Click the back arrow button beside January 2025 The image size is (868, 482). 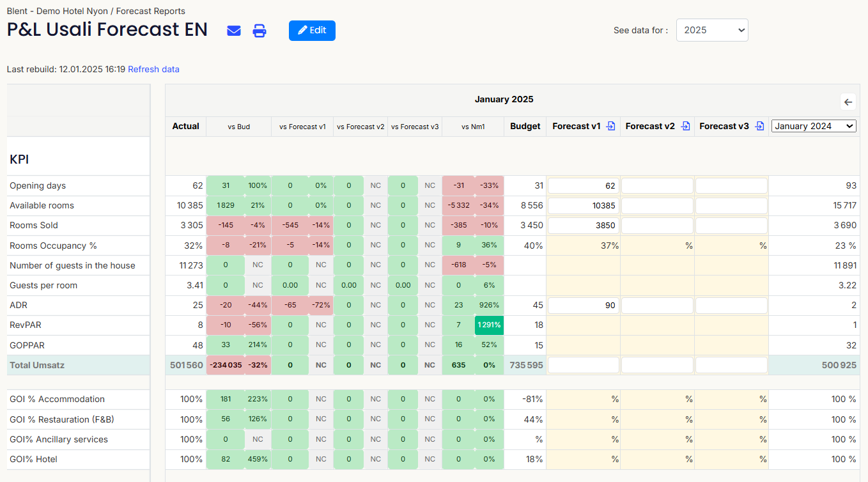click(848, 102)
